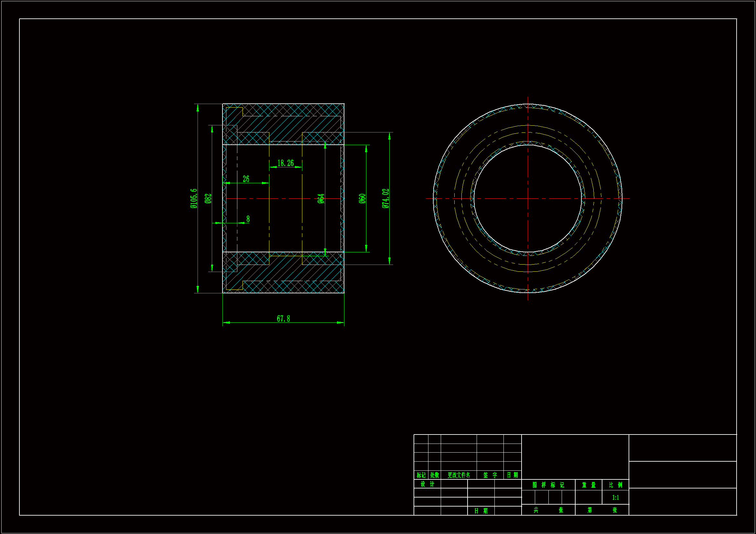Click the Ø82 dimension label
The width and height of the screenshot is (756, 534).
coord(208,198)
